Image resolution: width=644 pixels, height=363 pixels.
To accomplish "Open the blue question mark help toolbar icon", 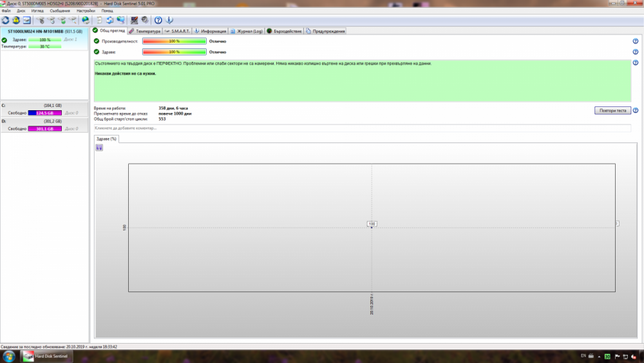I will [x=158, y=20].
